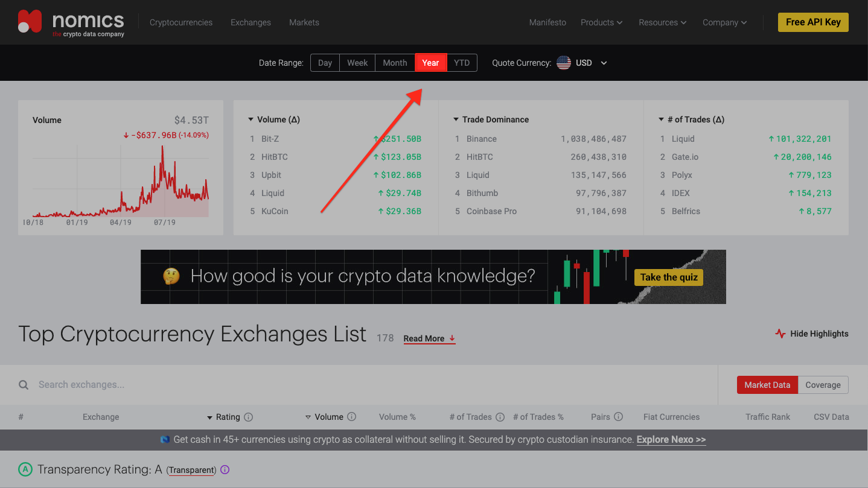868x488 pixels.
Task: Open Exchanges nav item
Action: (251, 22)
